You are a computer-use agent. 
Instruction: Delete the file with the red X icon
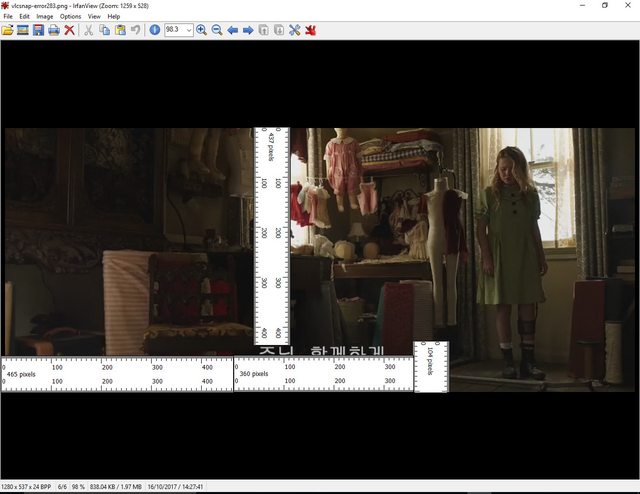pos(69,30)
